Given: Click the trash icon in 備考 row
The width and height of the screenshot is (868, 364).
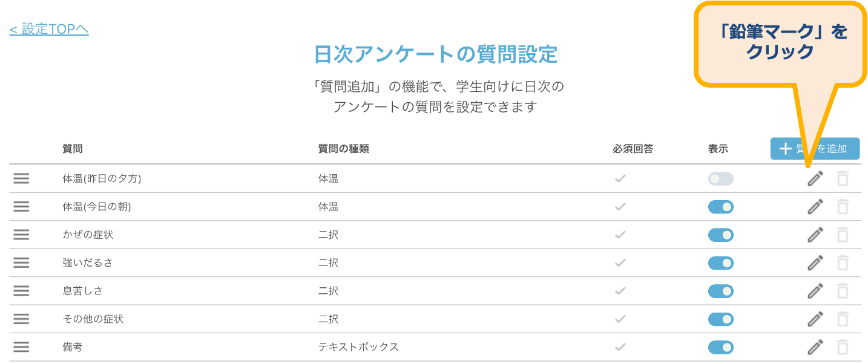Looking at the screenshot, I should click(x=843, y=347).
